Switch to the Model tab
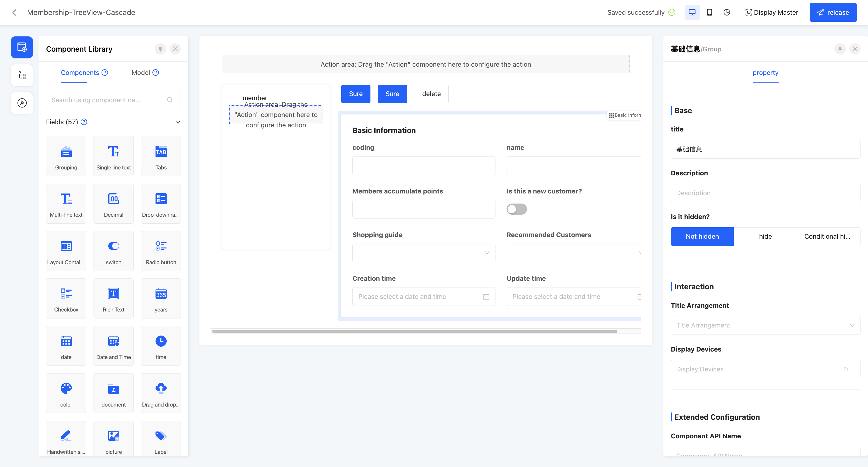 tap(141, 72)
